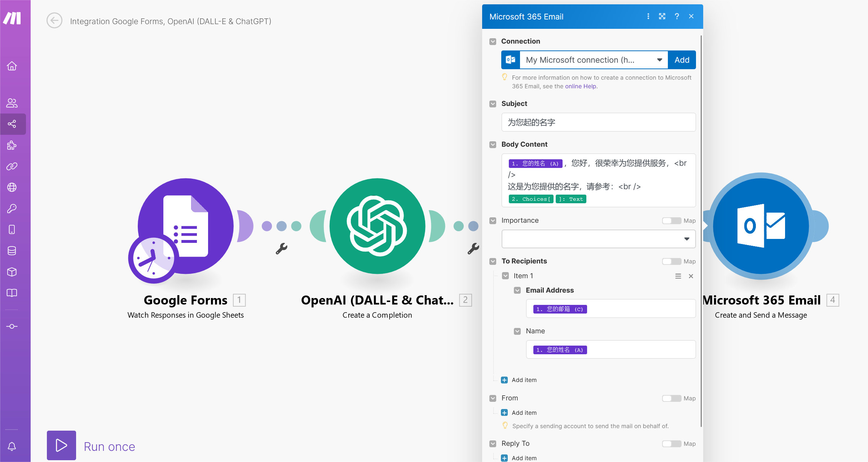Expand the panel to full screen
Viewport: 868px width, 462px height.
click(662, 17)
